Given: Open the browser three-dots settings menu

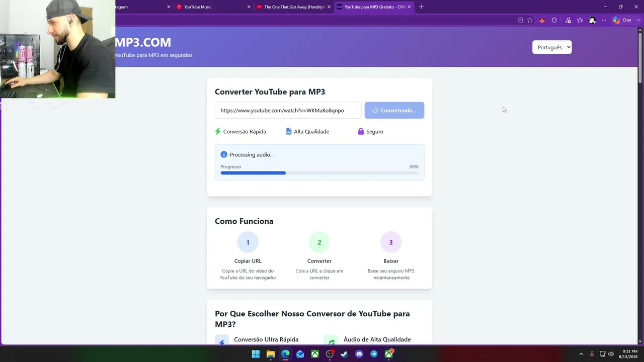Looking at the screenshot, I should tap(604, 20).
